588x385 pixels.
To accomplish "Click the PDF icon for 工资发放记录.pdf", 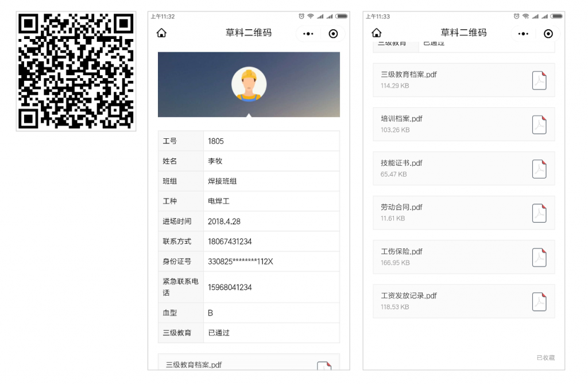I will pyautogui.click(x=539, y=301).
